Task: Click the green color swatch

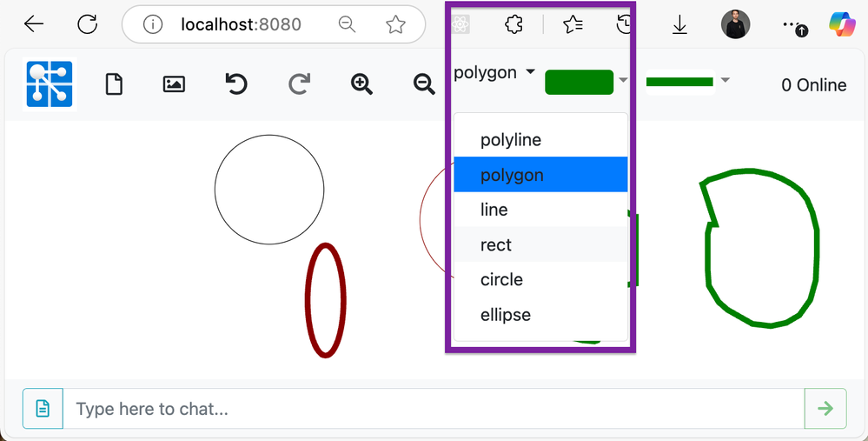Action: pos(579,82)
